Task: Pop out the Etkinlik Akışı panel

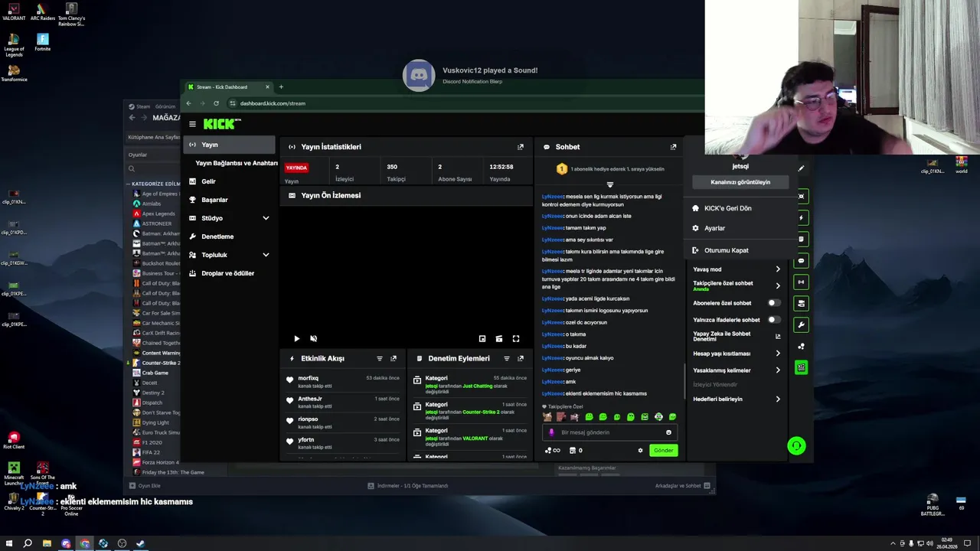Action: point(394,358)
